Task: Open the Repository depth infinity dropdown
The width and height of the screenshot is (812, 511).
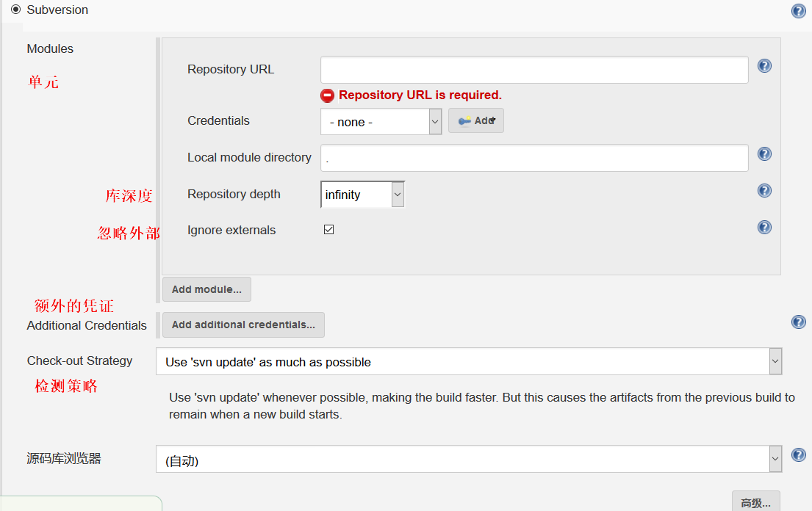Action: [362, 195]
